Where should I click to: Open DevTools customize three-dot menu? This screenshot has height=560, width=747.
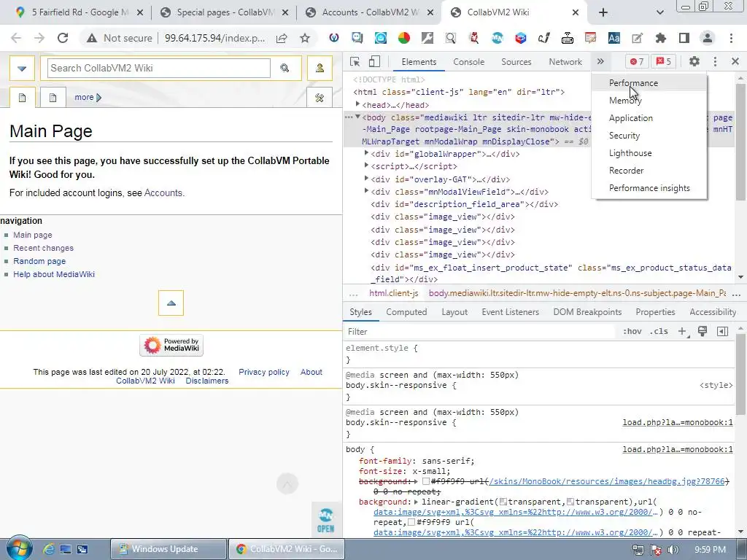(x=715, y=61)
